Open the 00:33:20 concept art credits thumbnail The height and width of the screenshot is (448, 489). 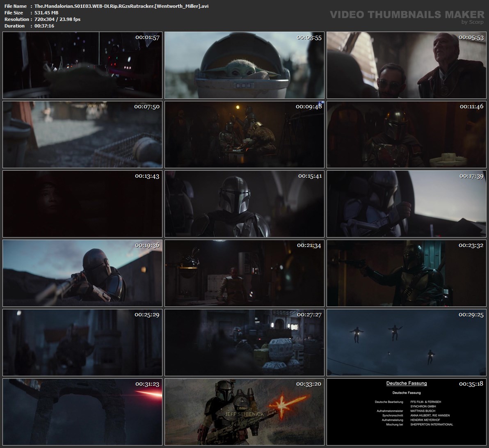tap(244, 412)
